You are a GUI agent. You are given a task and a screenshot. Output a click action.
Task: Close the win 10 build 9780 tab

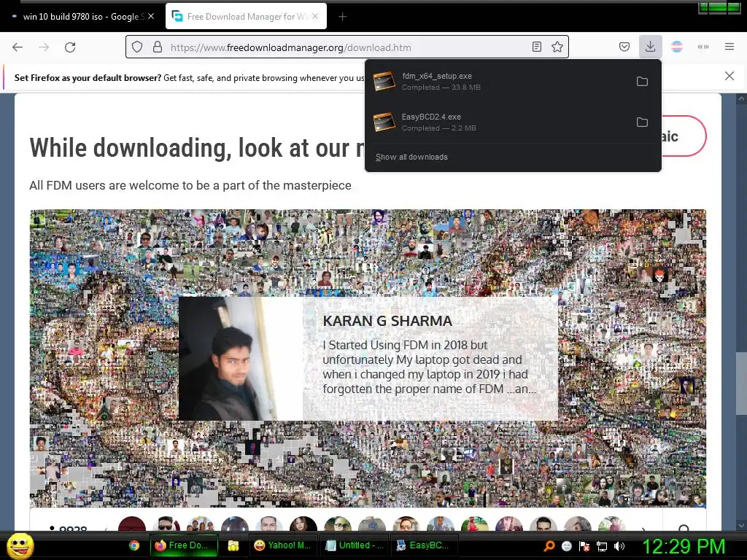point(151,16)
